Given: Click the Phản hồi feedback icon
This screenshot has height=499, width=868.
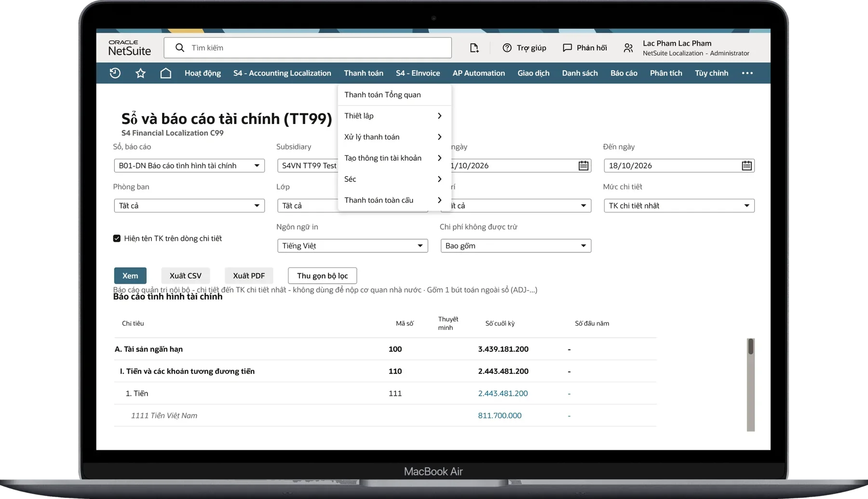Looking at the screenshot, I should 567,48.
